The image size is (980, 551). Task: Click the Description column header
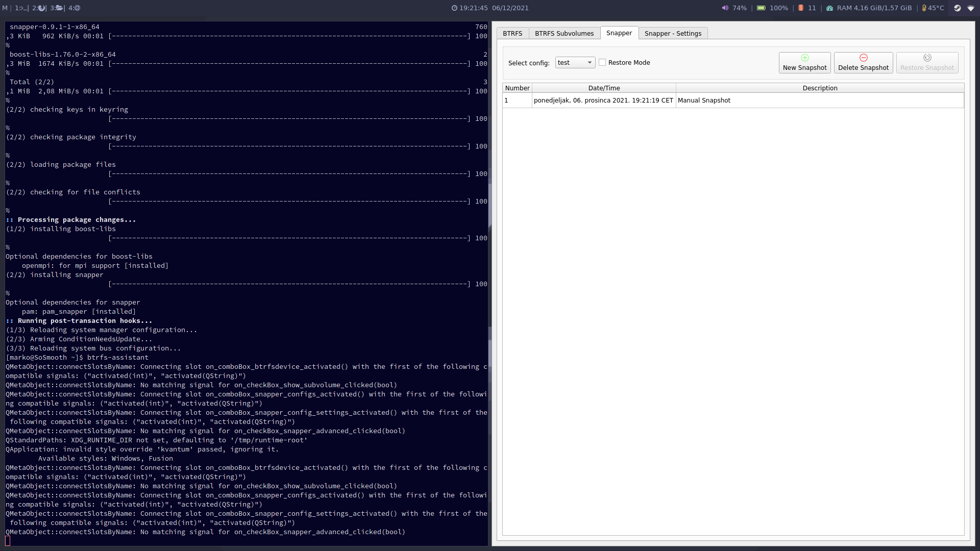(x=820, y=88)
